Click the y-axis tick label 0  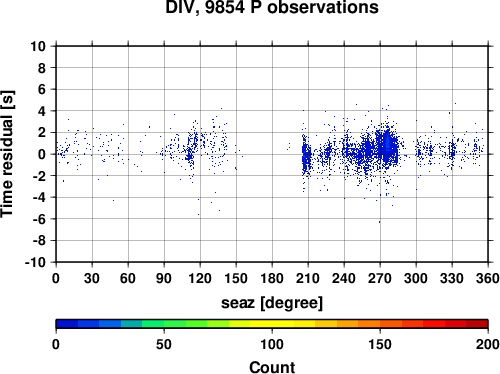pos(42,154)
